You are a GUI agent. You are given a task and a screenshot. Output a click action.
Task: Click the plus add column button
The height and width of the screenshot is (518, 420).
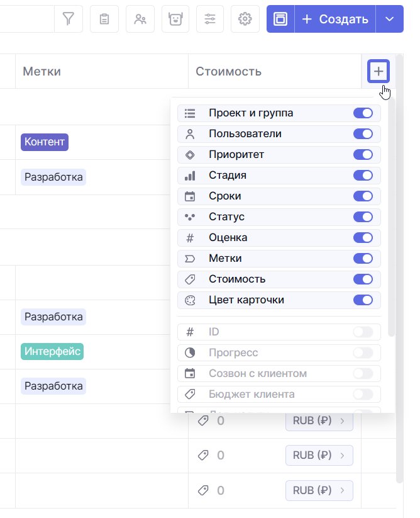click(379, 72)
